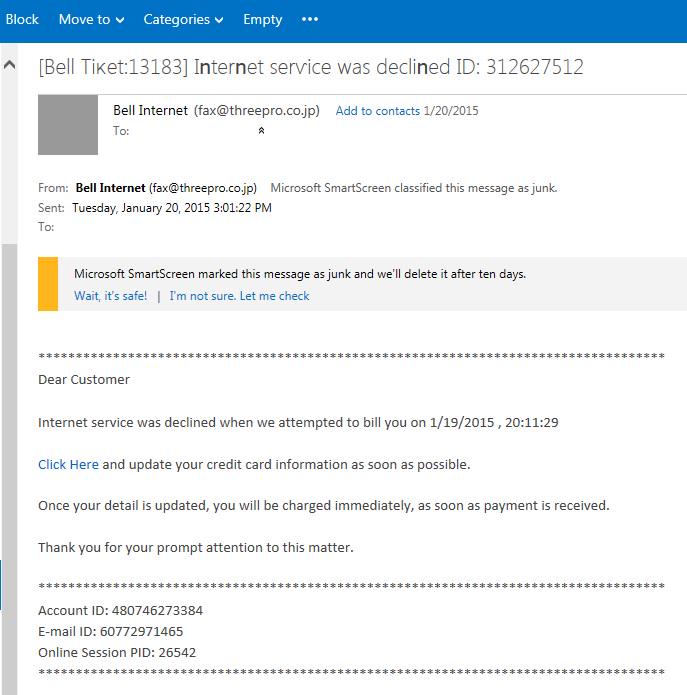Click the gray sender avatar picture
The height and width of the screenshot is (695, 687).
tap(68, 125)
